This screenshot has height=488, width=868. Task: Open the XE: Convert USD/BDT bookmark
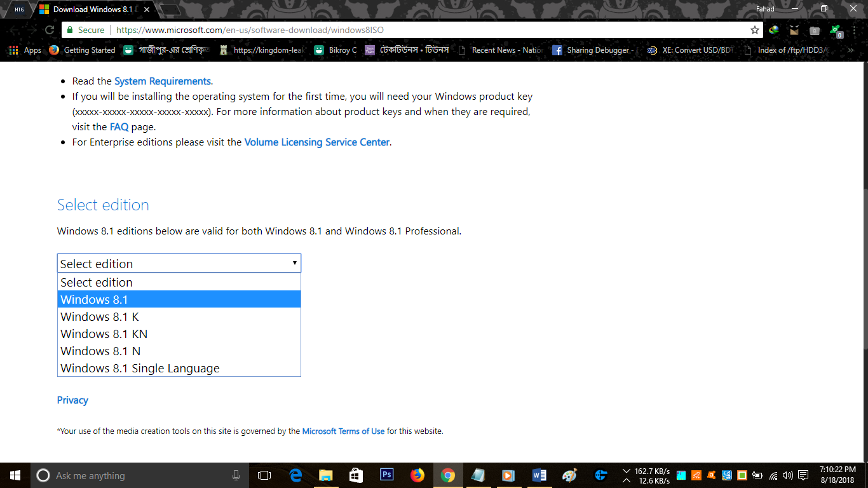689,50
